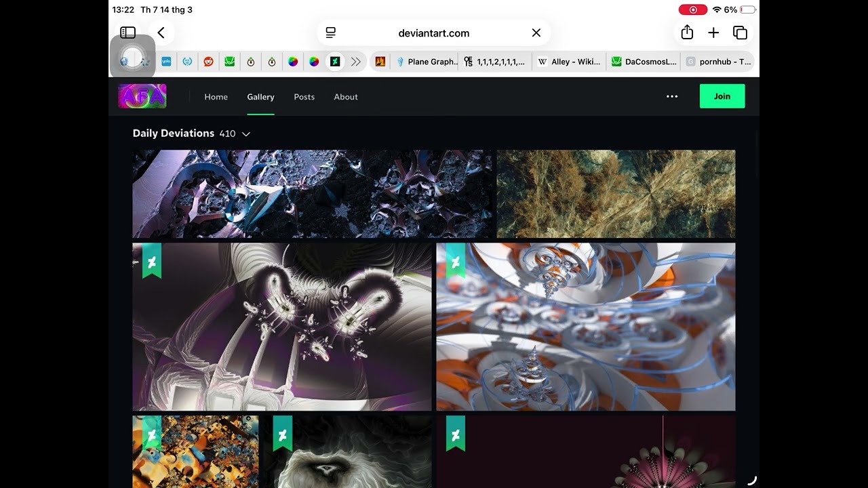Click Daily Deviation badge on purple fractal

tap(152, 262)
